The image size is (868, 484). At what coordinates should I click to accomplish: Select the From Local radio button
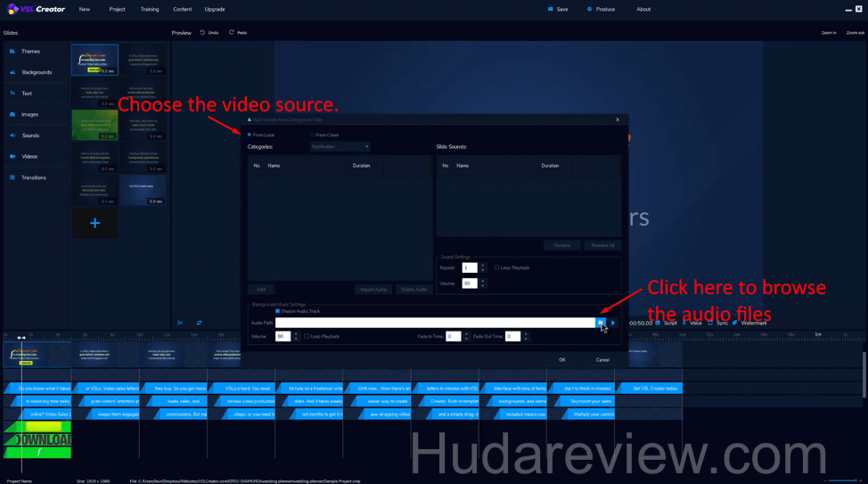tap(250, 135)
